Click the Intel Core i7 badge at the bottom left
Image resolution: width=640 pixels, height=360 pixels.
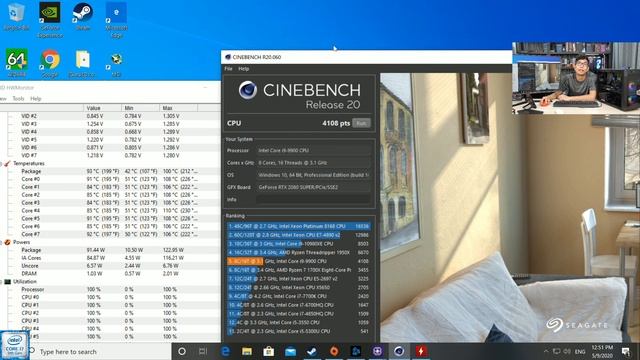pyautogui.click(x=15, y=345)
